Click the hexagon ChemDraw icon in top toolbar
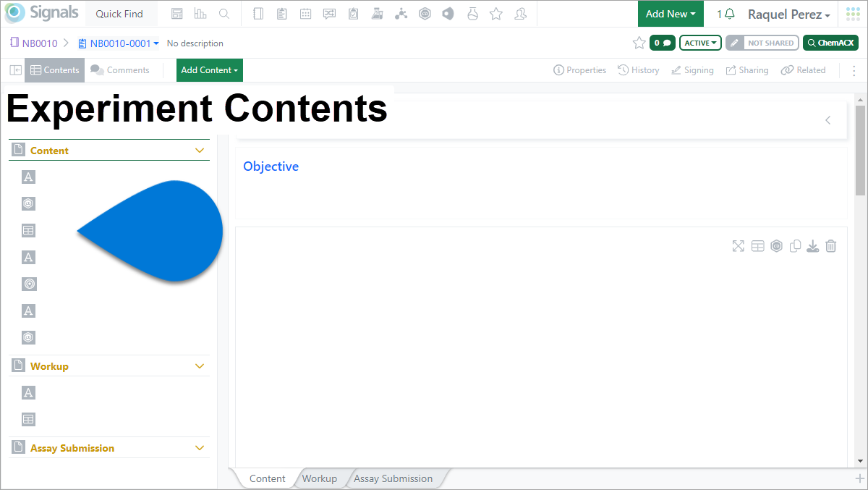868x490 pixels. point(425,14)
